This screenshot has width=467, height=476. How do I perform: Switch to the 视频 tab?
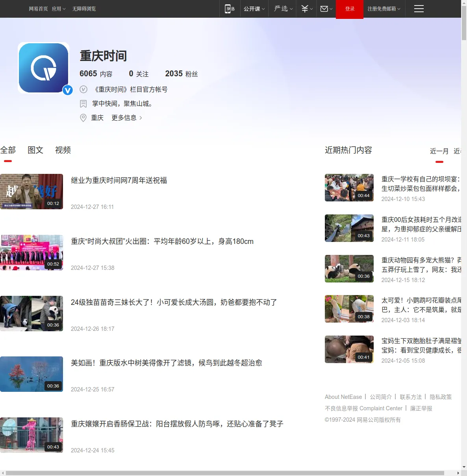[63, 150]
